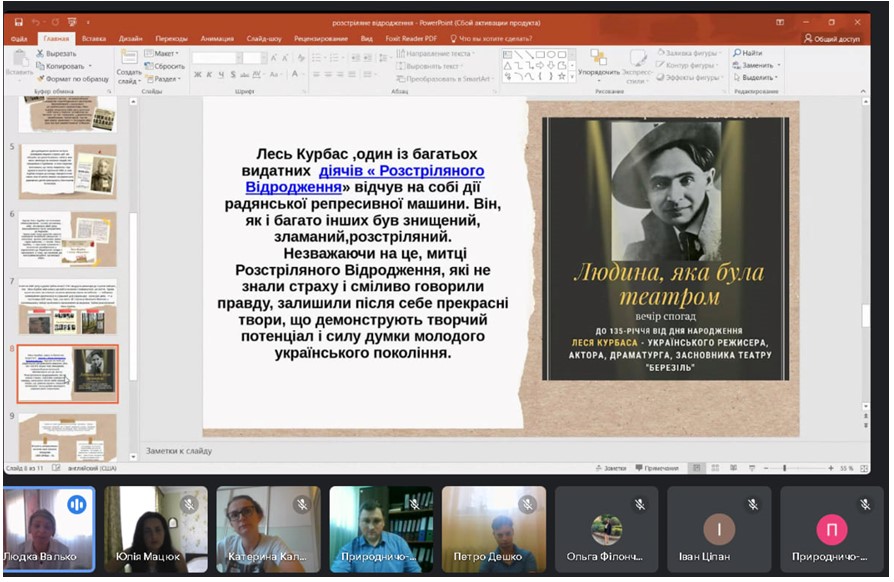Viewport: 894px width, 582px height.
Task: Open the Раздел (Section) dropdown
Action: tap(164, 79)
